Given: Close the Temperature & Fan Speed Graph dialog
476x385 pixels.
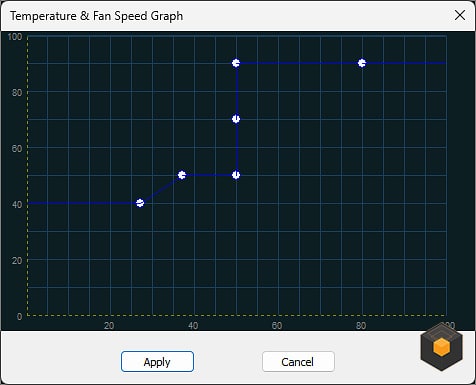Looking at the screenshot, I should pos(460,15).
